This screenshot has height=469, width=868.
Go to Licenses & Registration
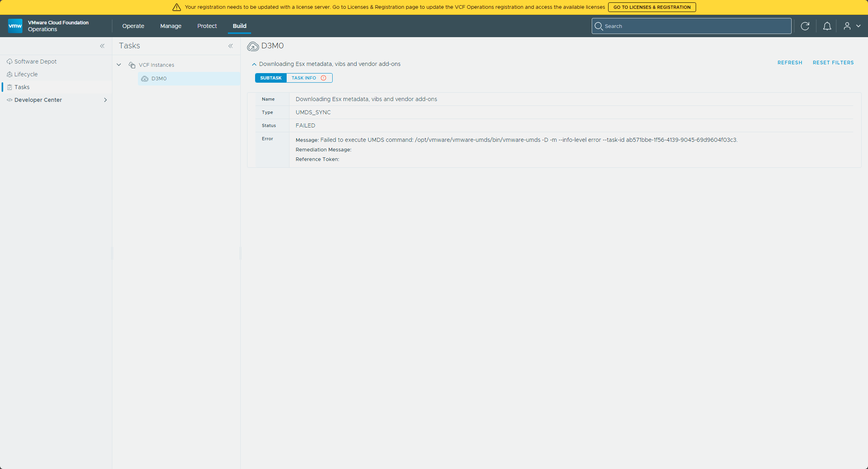(x=652, y=7)
